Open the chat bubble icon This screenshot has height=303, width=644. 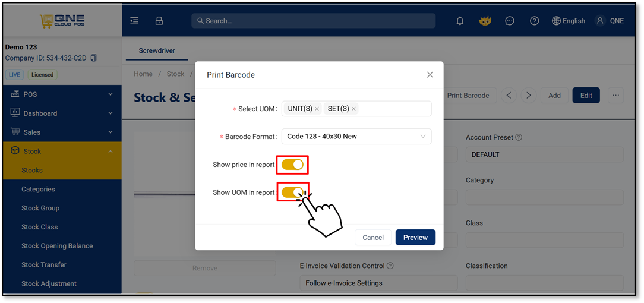(510, 21)
